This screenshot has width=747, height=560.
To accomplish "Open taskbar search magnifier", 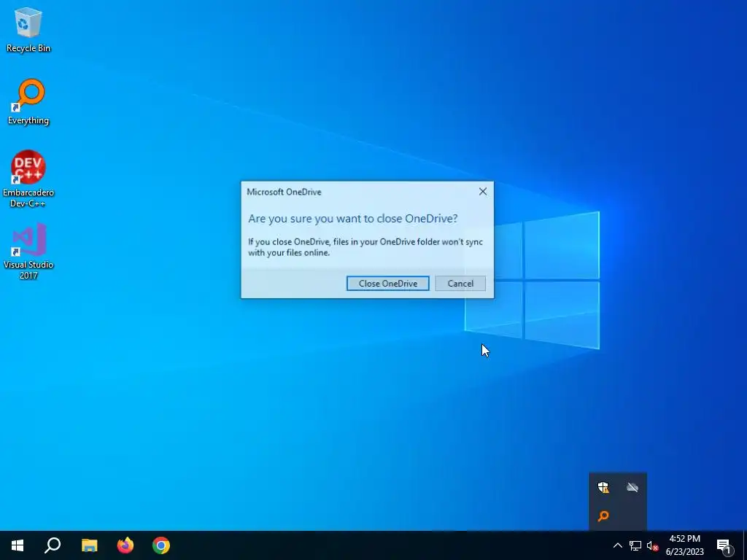I will pos(53,545).
